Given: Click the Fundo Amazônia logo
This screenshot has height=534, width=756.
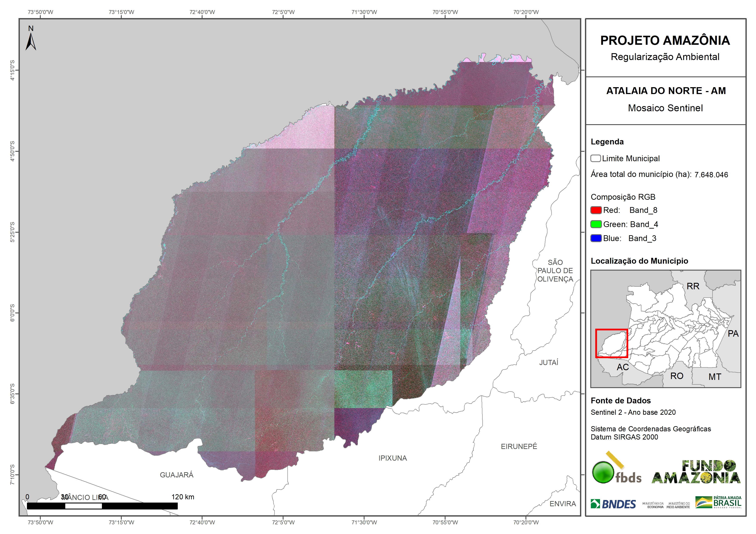Looking at the screenshot, I should coord(696,472).
